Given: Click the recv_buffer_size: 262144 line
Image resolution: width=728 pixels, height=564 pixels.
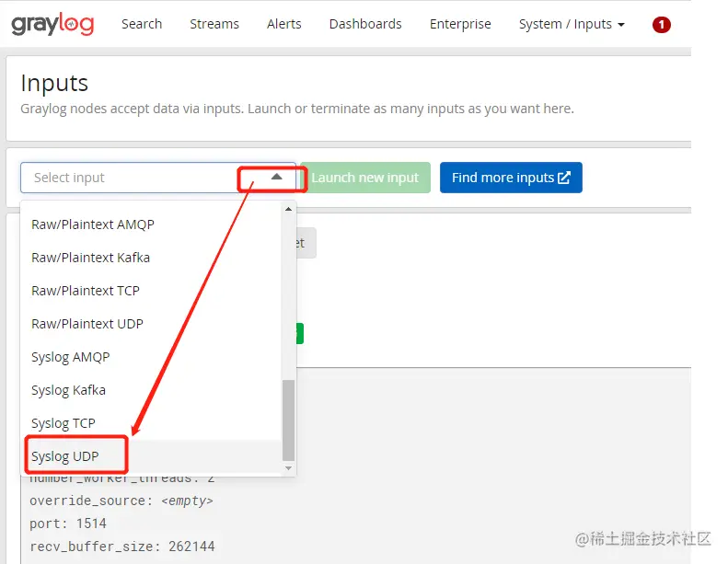Looking at the screenshot, I should coord(122,547).
